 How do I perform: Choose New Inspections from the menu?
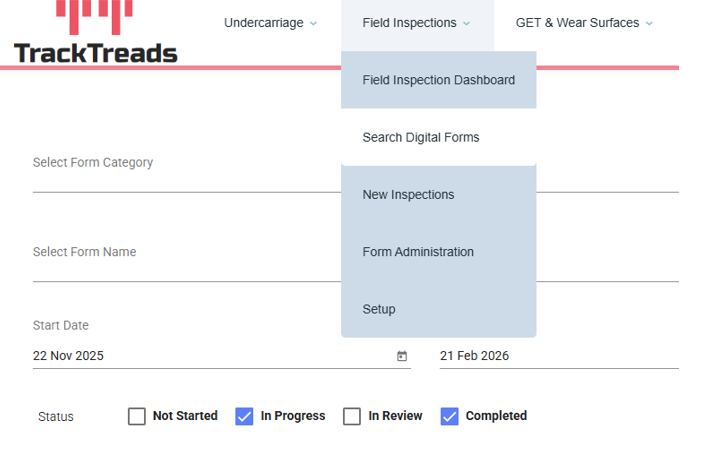click(x=408, y=194)
